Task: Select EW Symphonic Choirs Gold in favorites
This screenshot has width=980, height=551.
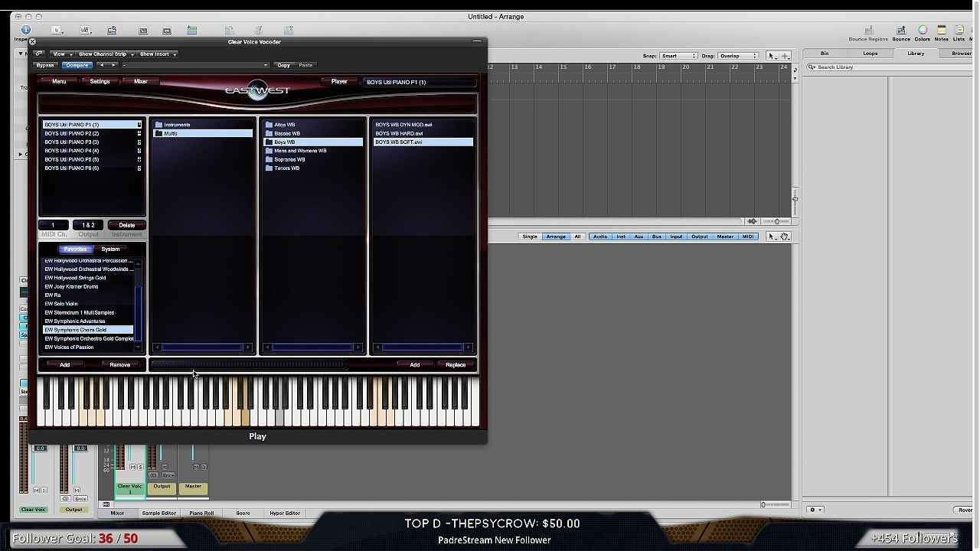Action: [88, 330]
